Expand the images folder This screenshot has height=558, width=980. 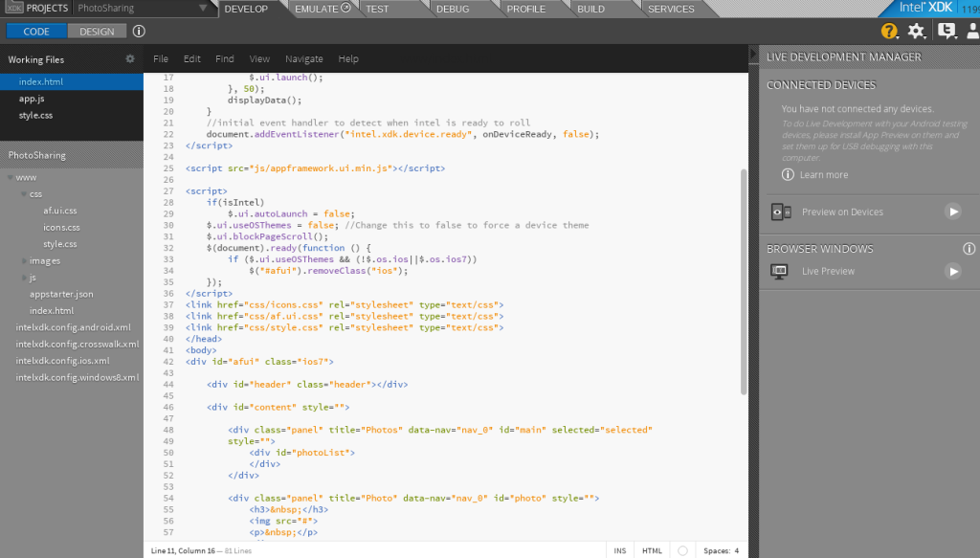(x=25, y=260)
